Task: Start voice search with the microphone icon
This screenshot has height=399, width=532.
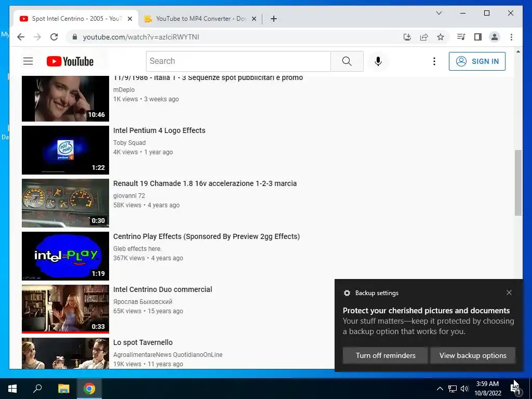Action: (378, 61)
